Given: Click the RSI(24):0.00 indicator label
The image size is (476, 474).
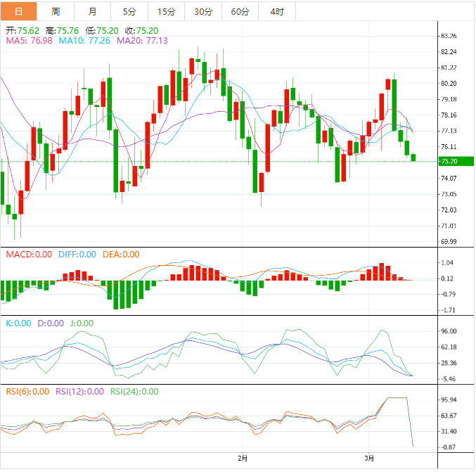Looking at the screenshot, I should click(x=133, y=392).
